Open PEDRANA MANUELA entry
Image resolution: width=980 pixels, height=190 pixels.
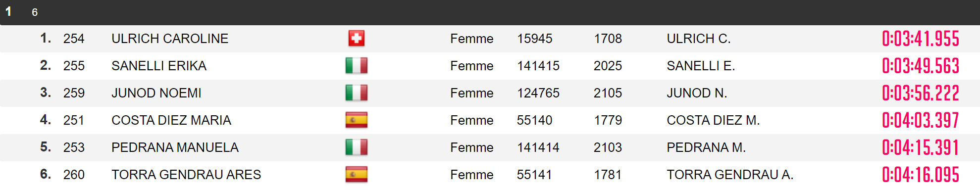coord(175,147)
